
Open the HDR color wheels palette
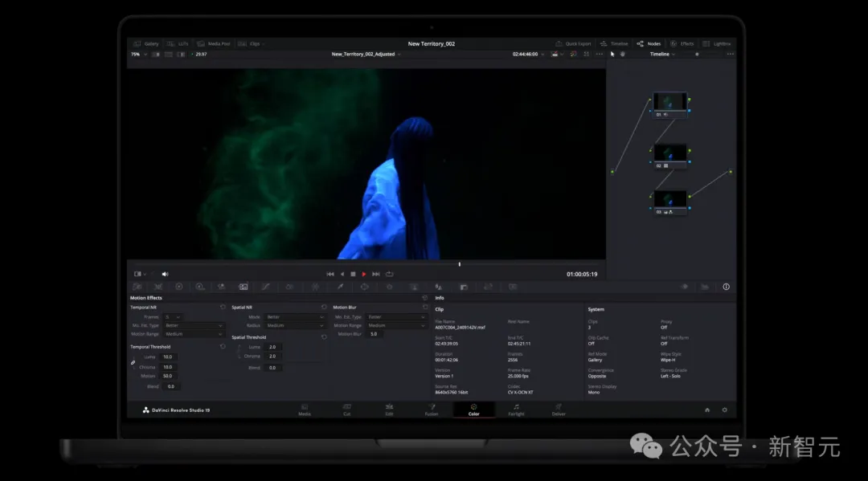pos(200,287)
